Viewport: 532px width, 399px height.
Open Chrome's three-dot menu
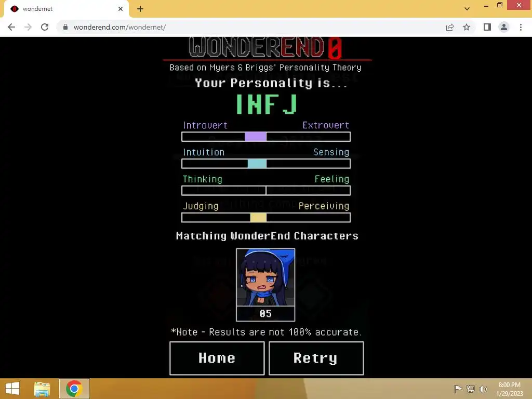pyautogui.click(x=521, y=27)
